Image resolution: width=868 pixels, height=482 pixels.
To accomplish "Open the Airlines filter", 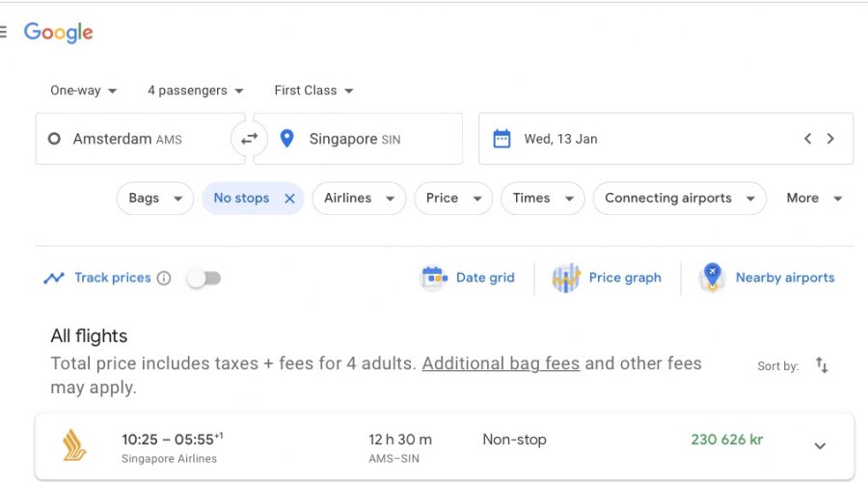I will (358, 199).
